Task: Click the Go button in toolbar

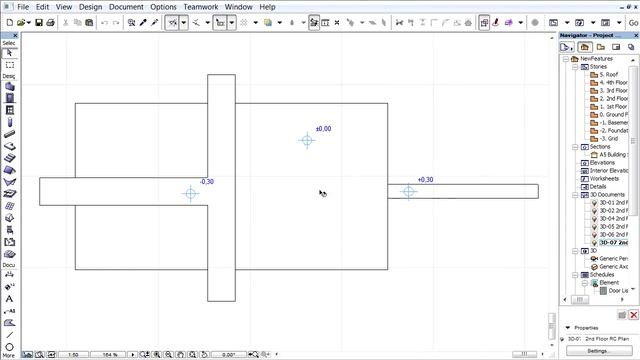Action: (633, 23)
